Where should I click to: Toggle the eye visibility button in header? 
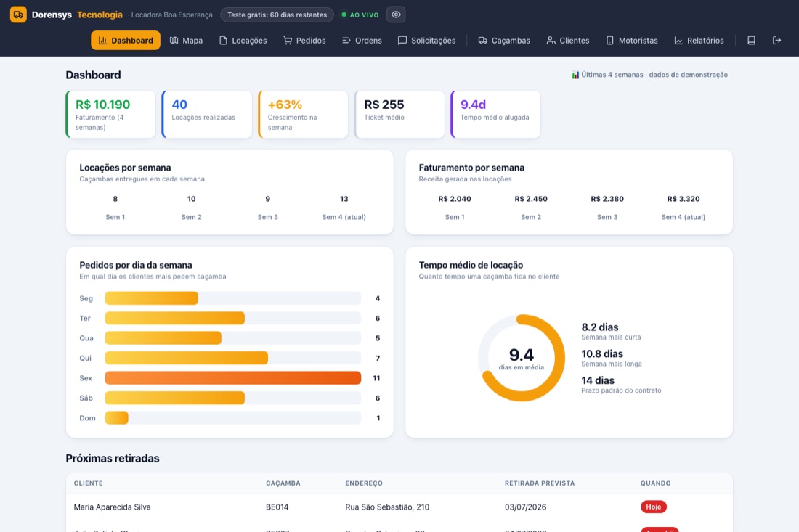coord(396,15)
